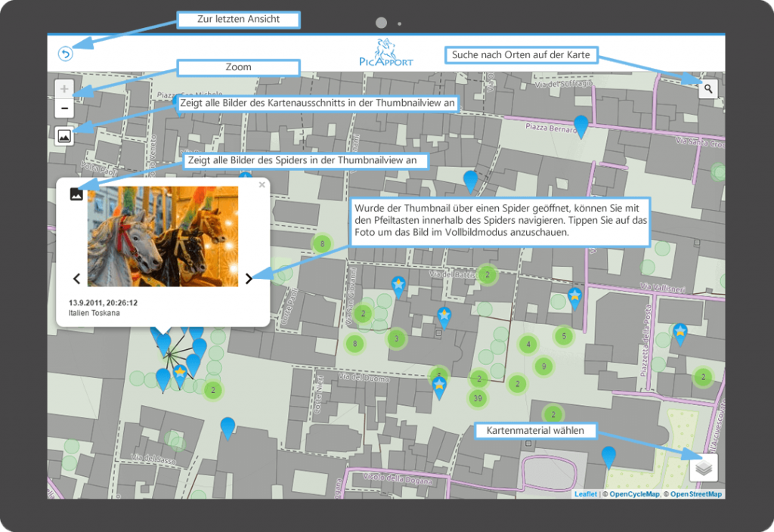The height and width of the screenshot is (532, 774).
Task: Open the OpenStreetMap attribution link
Action: [x=695, y=494]
